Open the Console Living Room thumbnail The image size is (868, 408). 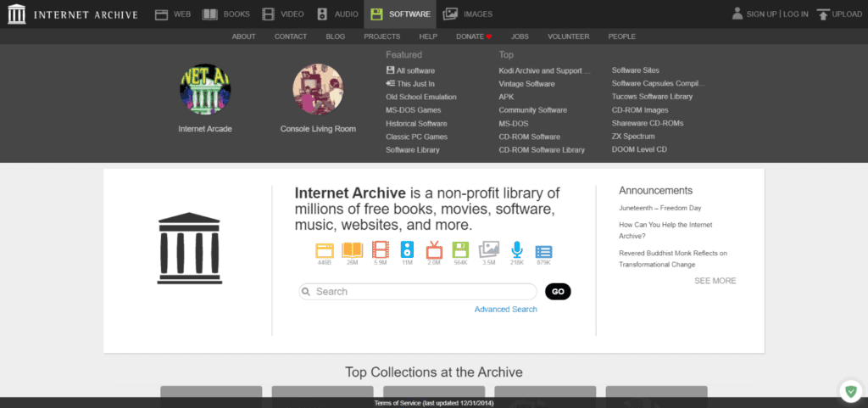click(x=318, y=89)
